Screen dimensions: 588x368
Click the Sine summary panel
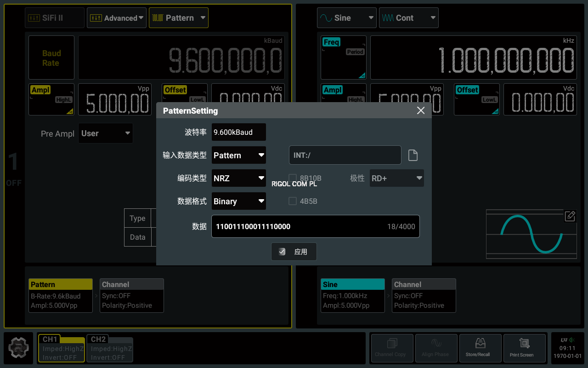352,295
